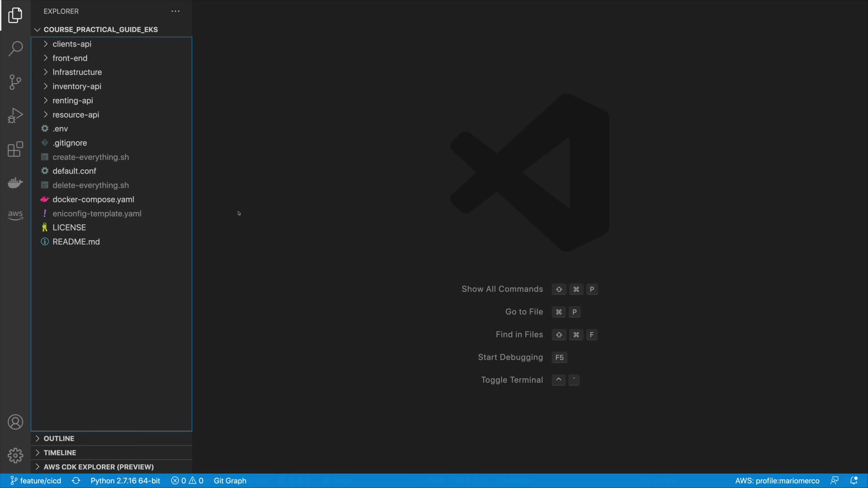Expand the Infrastructure folder

click(x=77, y=72)
